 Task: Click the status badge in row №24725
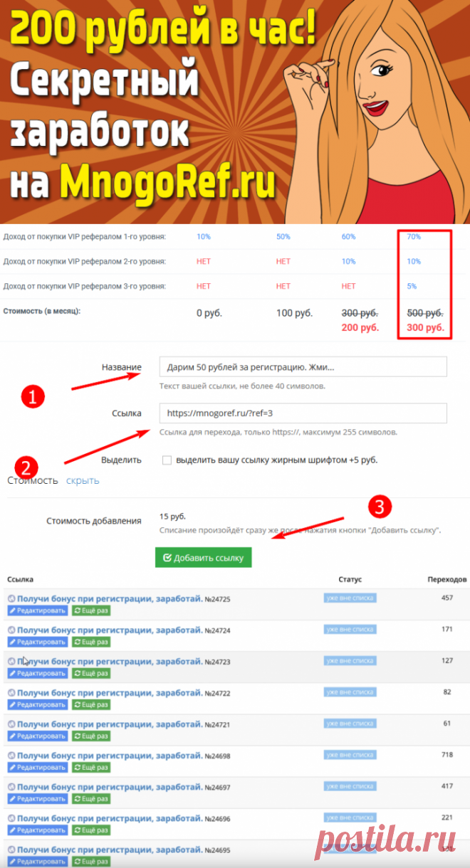350,598
